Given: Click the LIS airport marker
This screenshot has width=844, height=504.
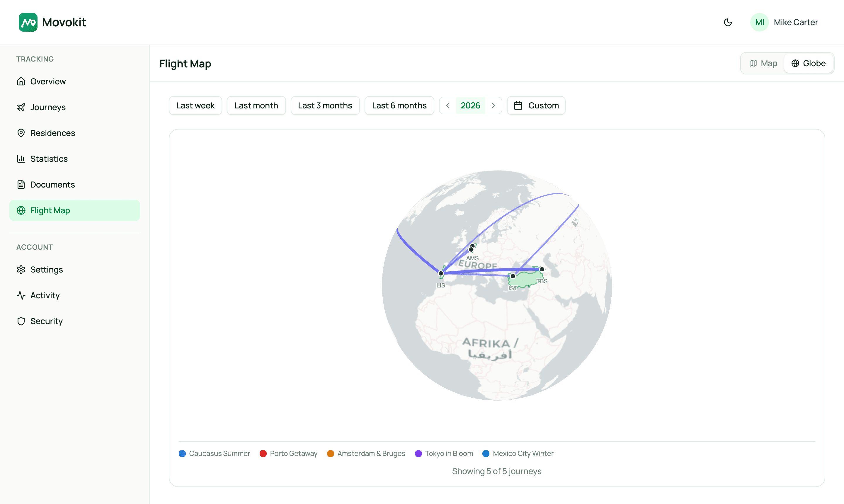Looking at the screenshot, I should [440, 273].
